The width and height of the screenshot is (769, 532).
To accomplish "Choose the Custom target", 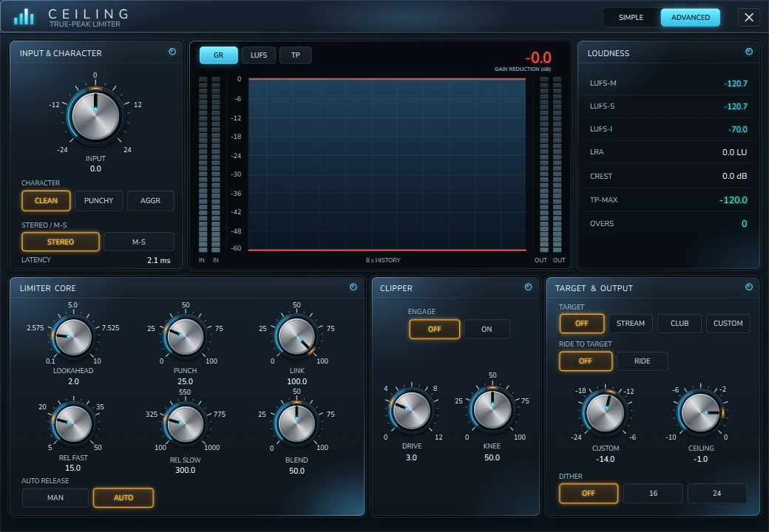I will (728, 324).
